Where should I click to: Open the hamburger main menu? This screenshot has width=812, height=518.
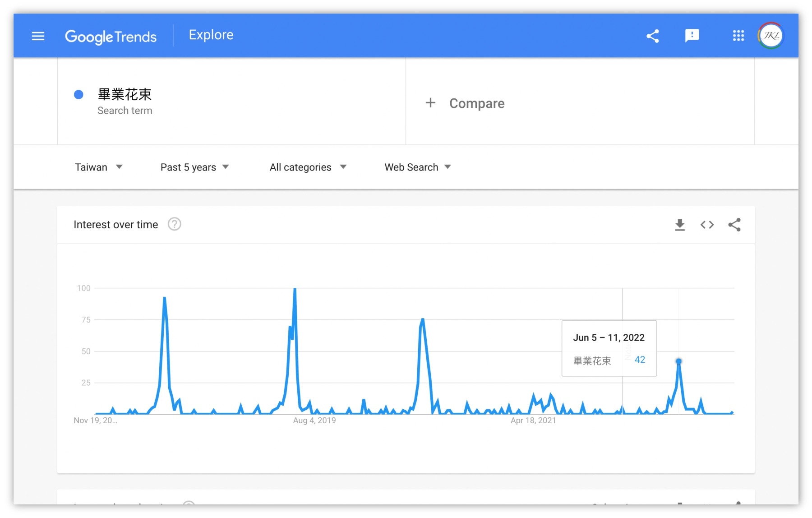(38, 36)
